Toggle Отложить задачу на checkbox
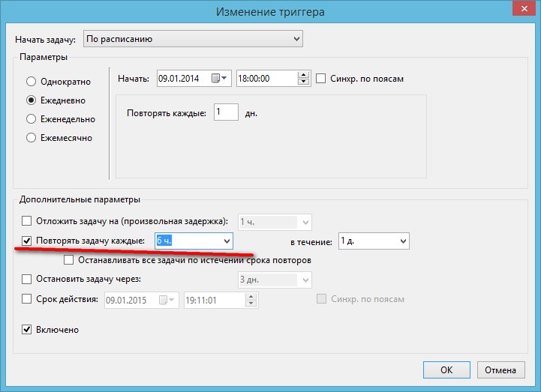Screen dimensions: 541x392 point(27,221)
